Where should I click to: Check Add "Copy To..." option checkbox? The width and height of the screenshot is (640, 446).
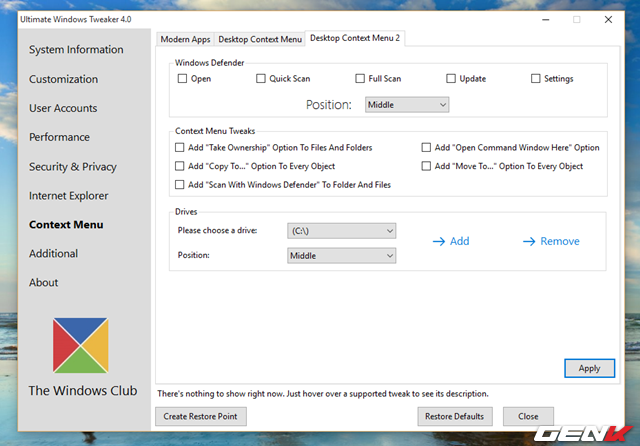point(179,166)
